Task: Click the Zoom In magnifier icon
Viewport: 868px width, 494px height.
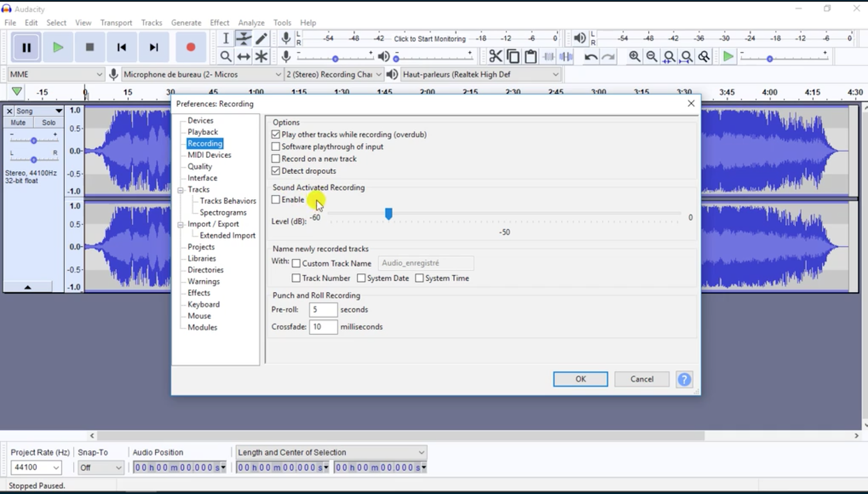Action: coord(634,56)
